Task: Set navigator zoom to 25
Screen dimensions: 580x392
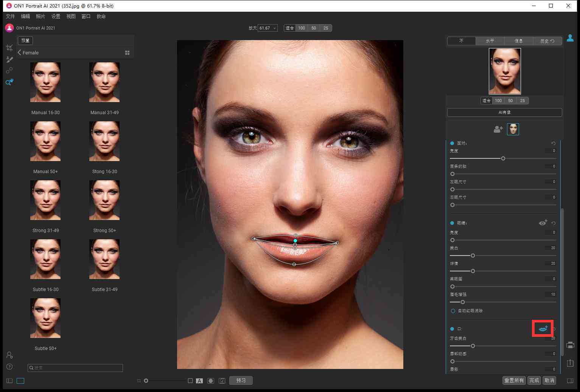Action: 522,101
